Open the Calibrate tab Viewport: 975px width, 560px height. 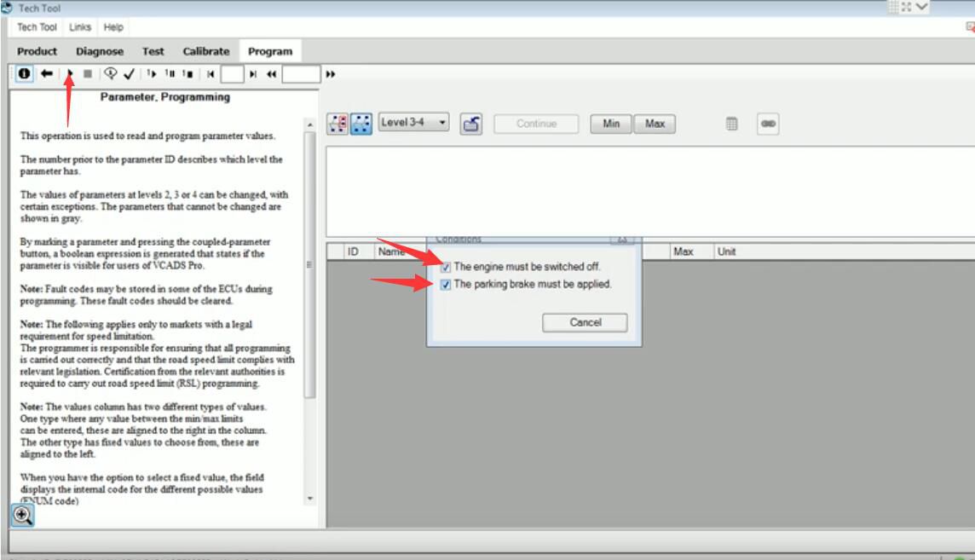pyautogui.click(x=205, y=52)
